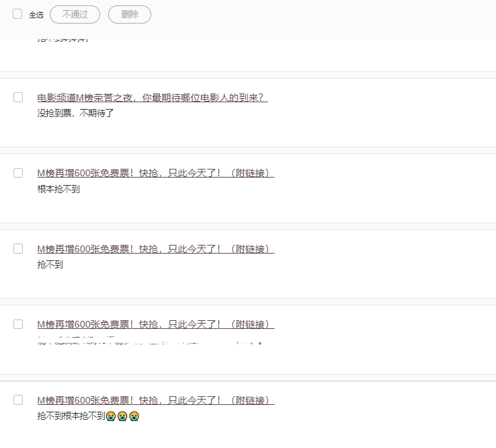Image resolution: width=496 pixels, height=448 pixels.
Task: Open link 电影频道M榜荣誉之夜，你最期待哪位电影人的到来？
Action: 152,98
